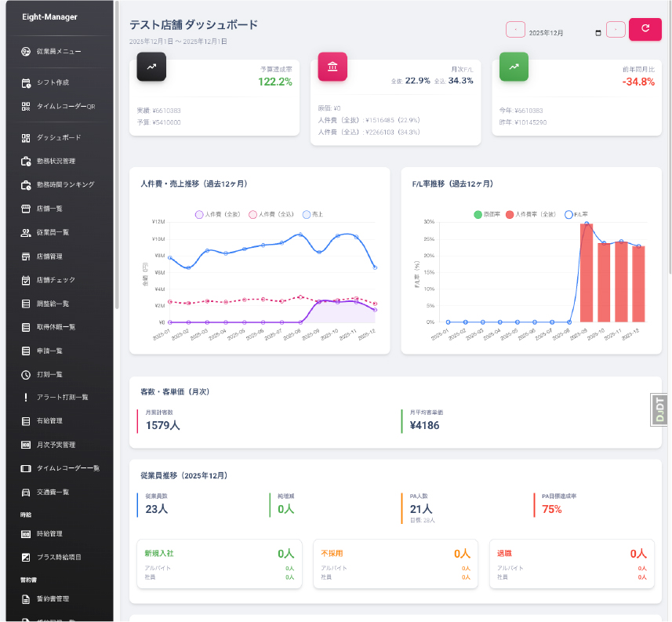Open the calendar picker icon

[x=598, y=33]
